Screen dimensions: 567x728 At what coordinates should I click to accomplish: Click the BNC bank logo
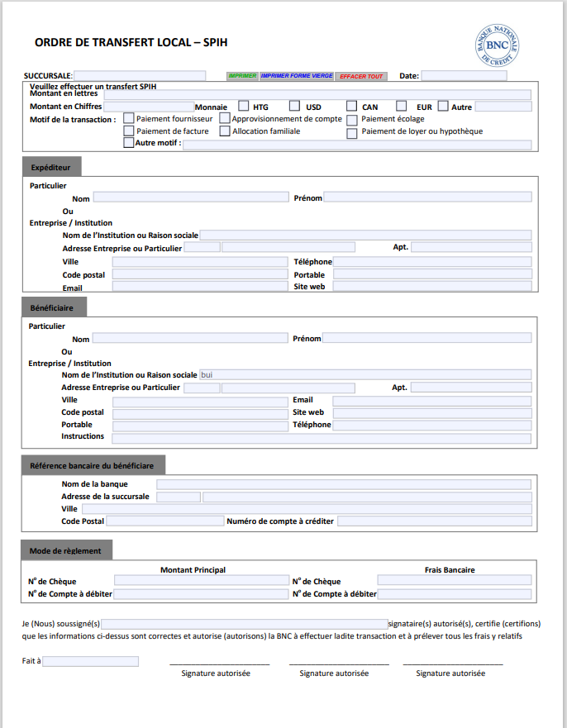pyautogui.click(x=498, y=45)
